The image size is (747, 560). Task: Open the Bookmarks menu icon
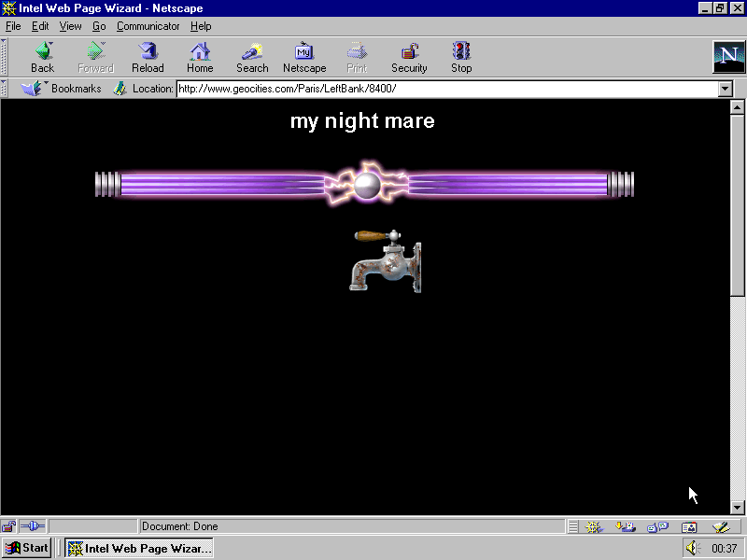pos(32,88)
